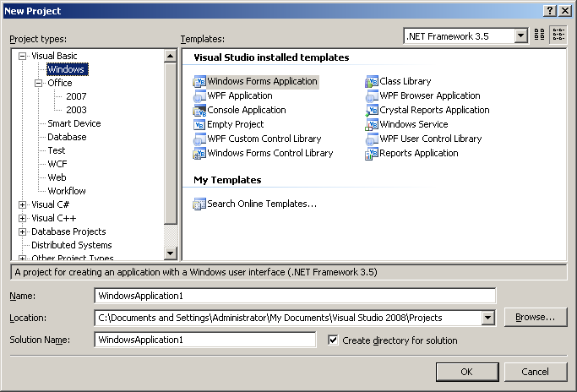This screenshot has width=577, height=392.
Task: Select WPF User Control Library label
Action: tap(431, 139)
